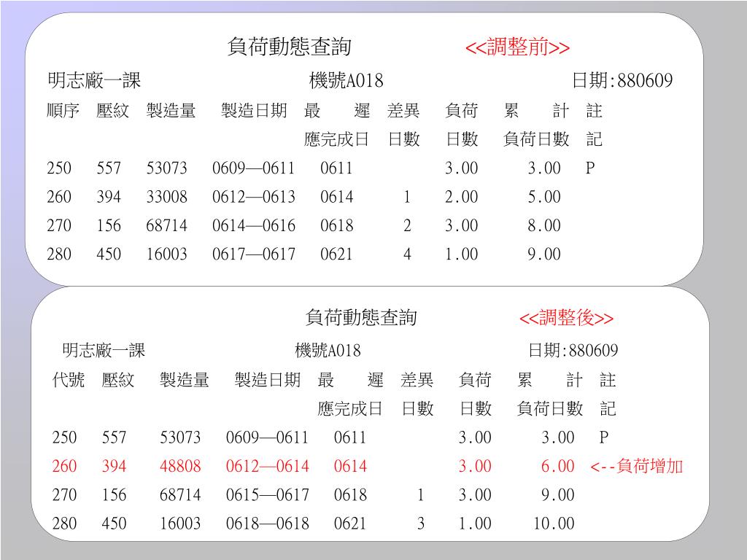
Task: Click 明志廠一課 in the 調整前 panel
Action: (94, 80)
